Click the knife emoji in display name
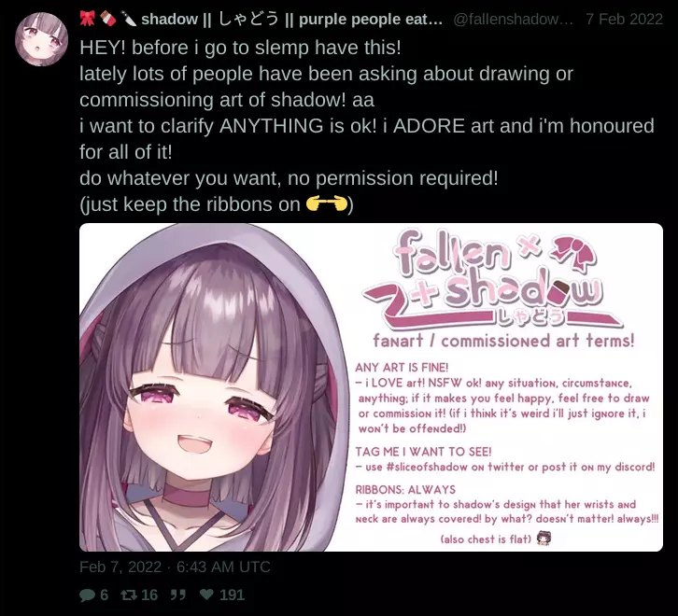Viewport: 678px width, 616px height. (x=129, y=19)
